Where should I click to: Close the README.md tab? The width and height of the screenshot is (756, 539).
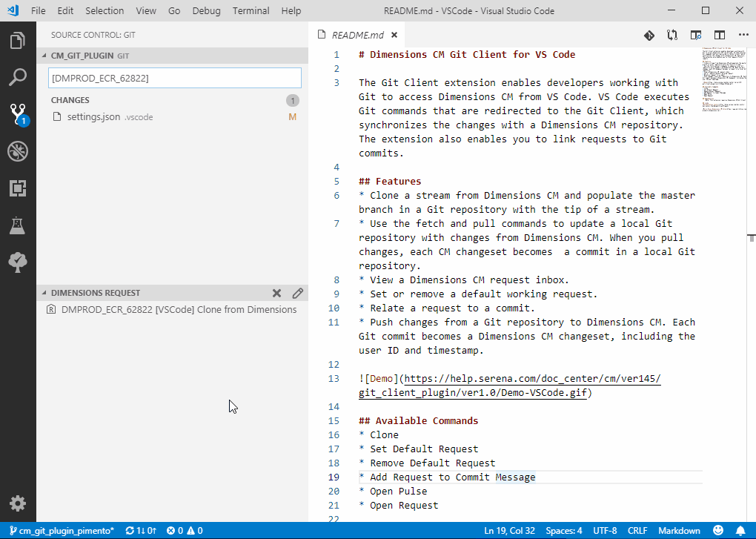point(394,35)
